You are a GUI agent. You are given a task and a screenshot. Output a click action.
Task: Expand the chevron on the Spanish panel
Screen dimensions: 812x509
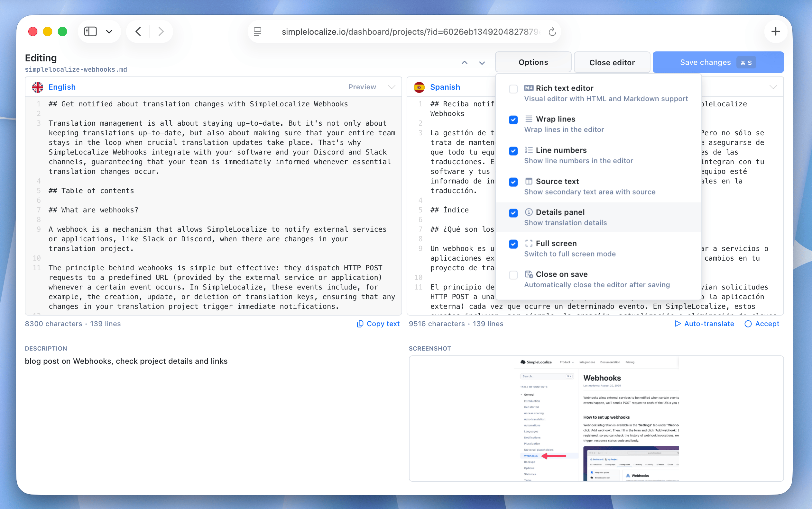(773, 87)
